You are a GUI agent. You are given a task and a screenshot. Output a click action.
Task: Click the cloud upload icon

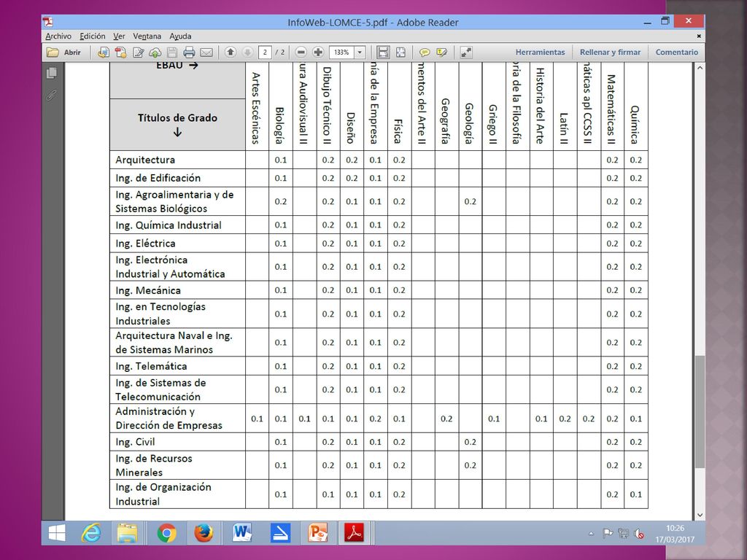point(155,52)
